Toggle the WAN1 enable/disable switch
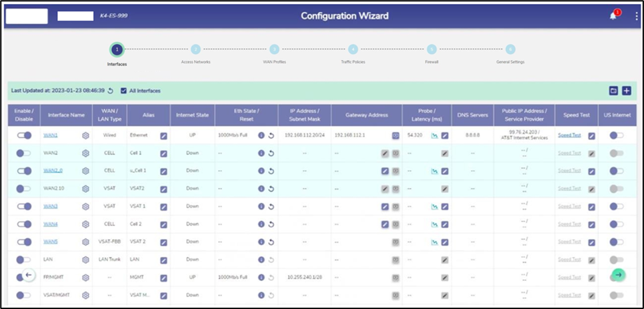The image size is (644, 309). (24, 135)
